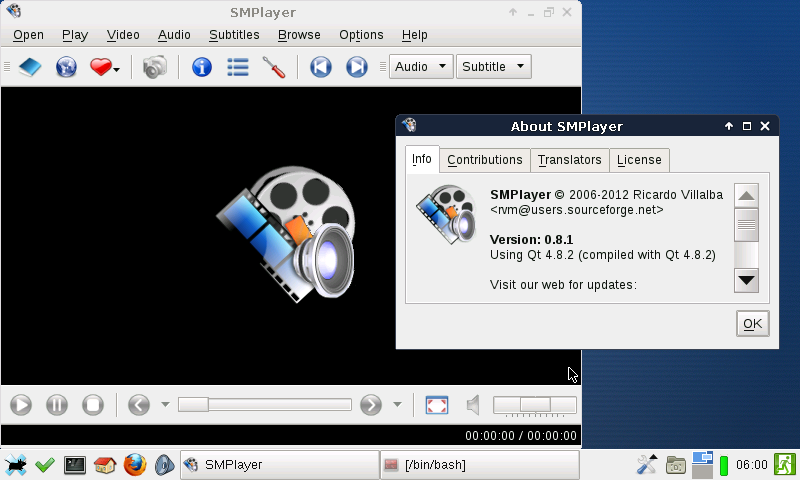Click the next track toolbar button

click(x=356, y=67)
